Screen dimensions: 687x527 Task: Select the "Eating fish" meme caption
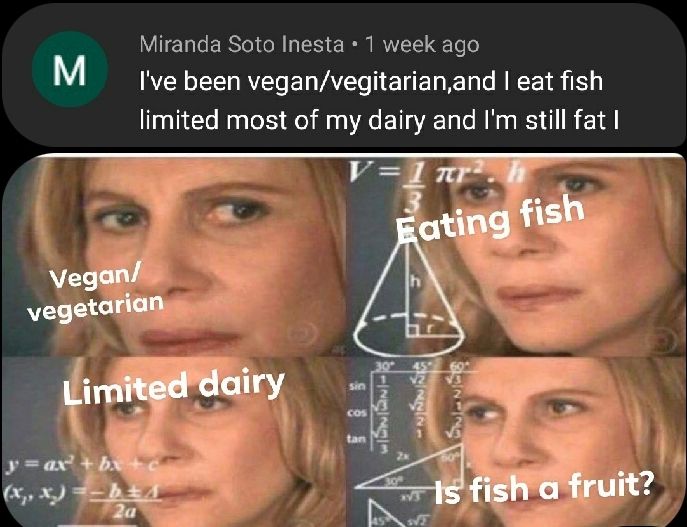tap(490, 221)
